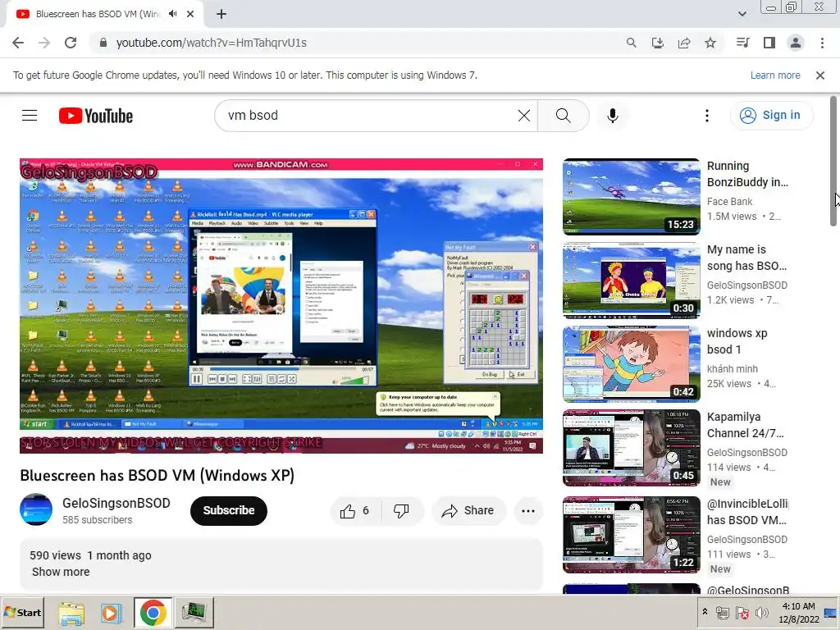Viewport: 840px width, 630px height.
Task: Toggle the Chrome side panel
Action: [x=769, y=43]
